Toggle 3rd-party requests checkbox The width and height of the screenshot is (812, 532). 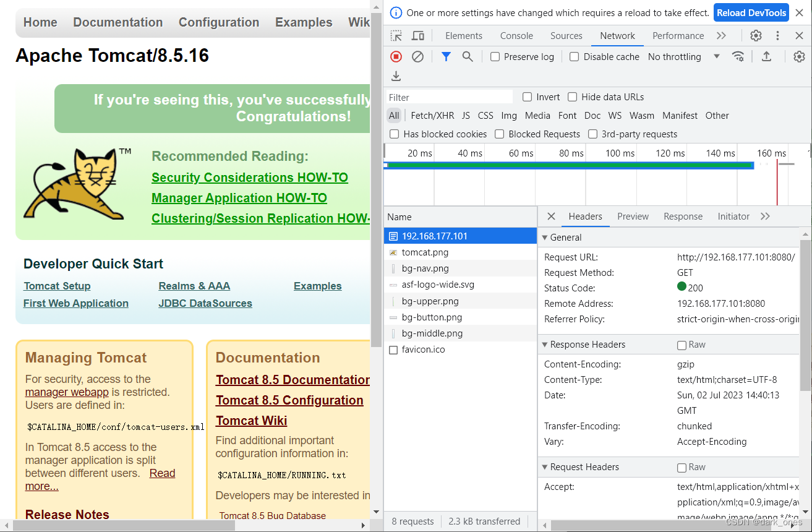(x=592, y=134)
